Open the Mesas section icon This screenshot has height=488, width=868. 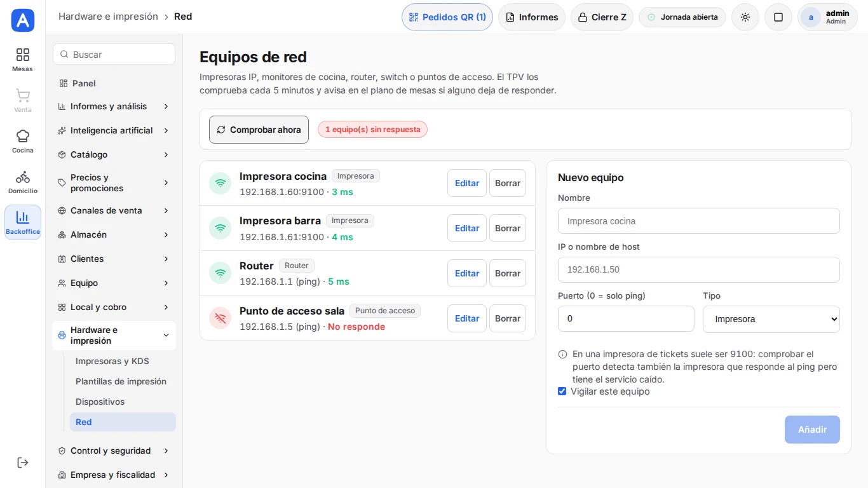(x=22, y=60)
